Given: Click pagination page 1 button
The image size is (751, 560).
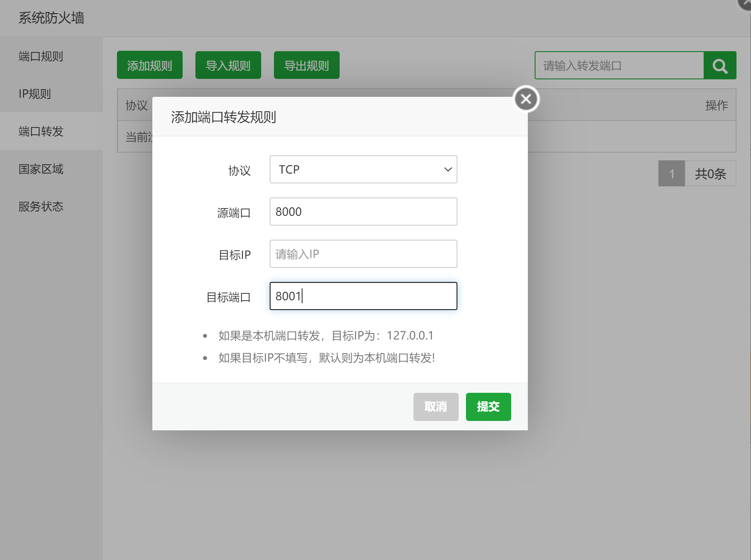Looking at the screenshot, I should pos(671,174).
